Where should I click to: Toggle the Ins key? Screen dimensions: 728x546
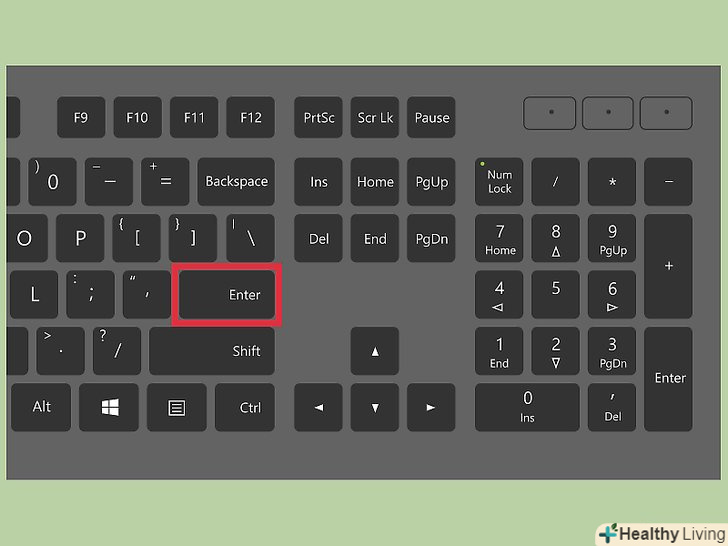(x=318, y=182)
